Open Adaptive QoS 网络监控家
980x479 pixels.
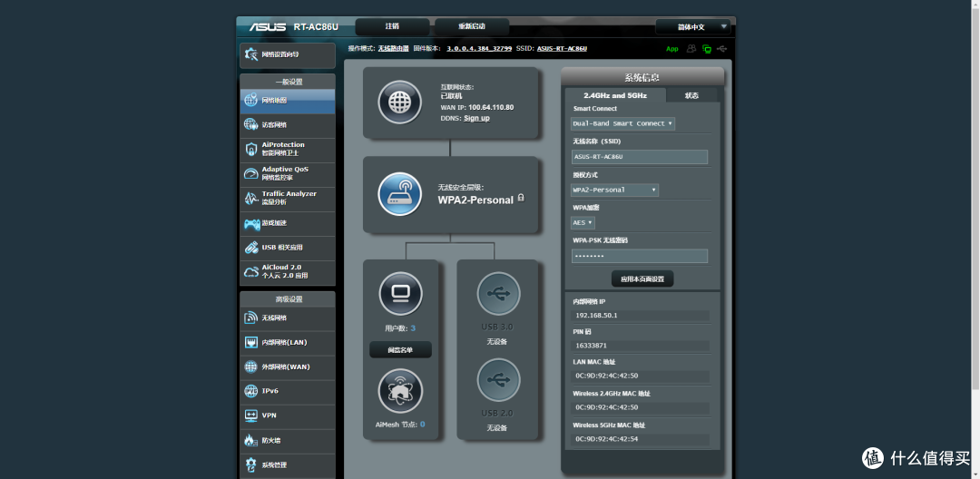coord(288,173)
